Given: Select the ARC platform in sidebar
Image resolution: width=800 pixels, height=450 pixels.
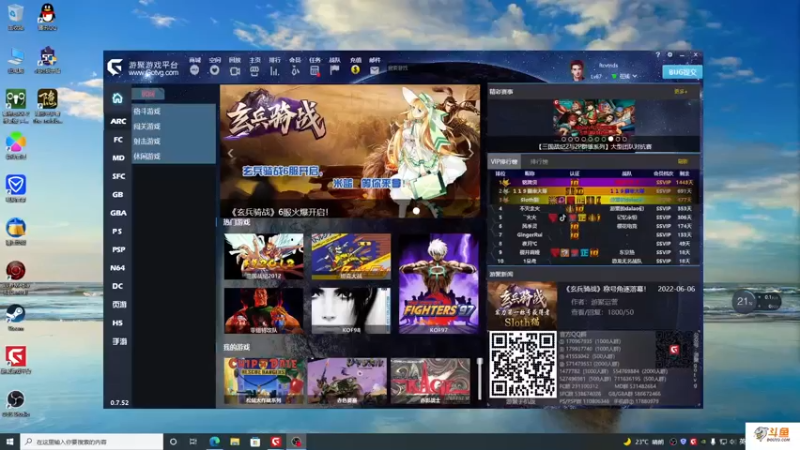Looking at the screenshot, I should click(x=118, y=121).
